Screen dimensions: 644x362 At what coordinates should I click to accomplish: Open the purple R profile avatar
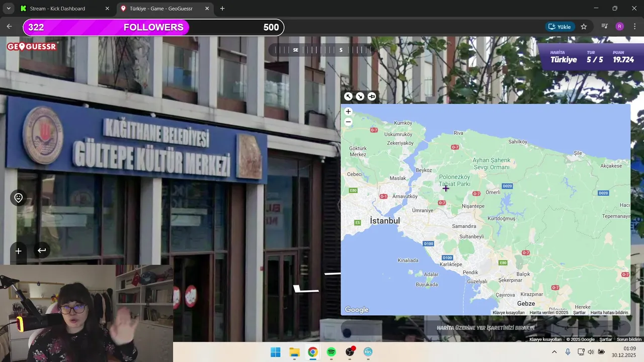coord(619,27)
